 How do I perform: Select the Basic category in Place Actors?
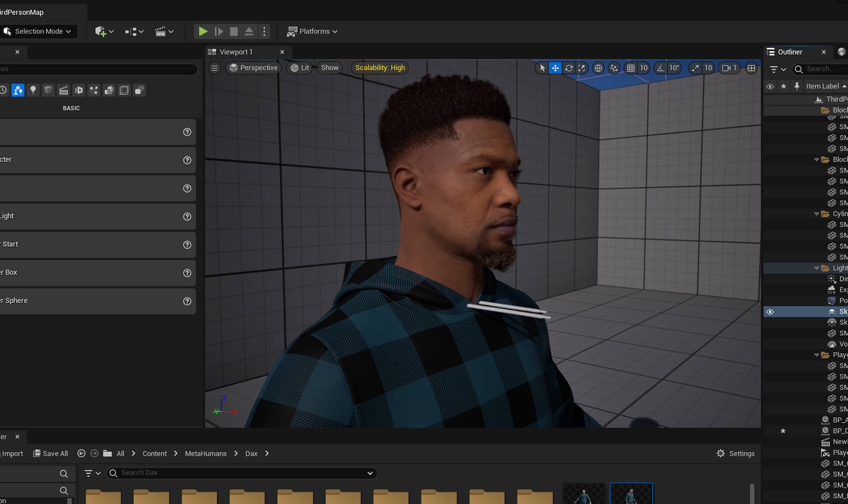[x=18, y=90]
